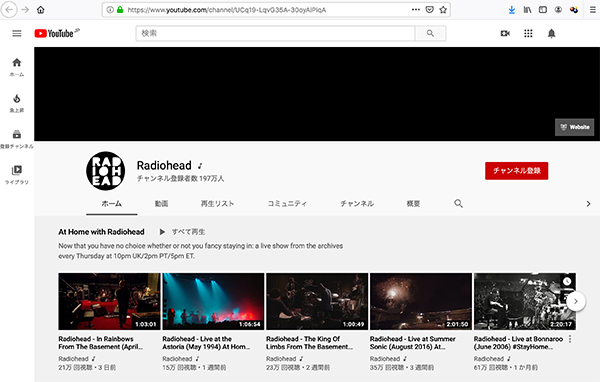Click subscriber count チャンネル登録者数 197万人
Viewport: 600px width, 382px height.
point(180,178)
